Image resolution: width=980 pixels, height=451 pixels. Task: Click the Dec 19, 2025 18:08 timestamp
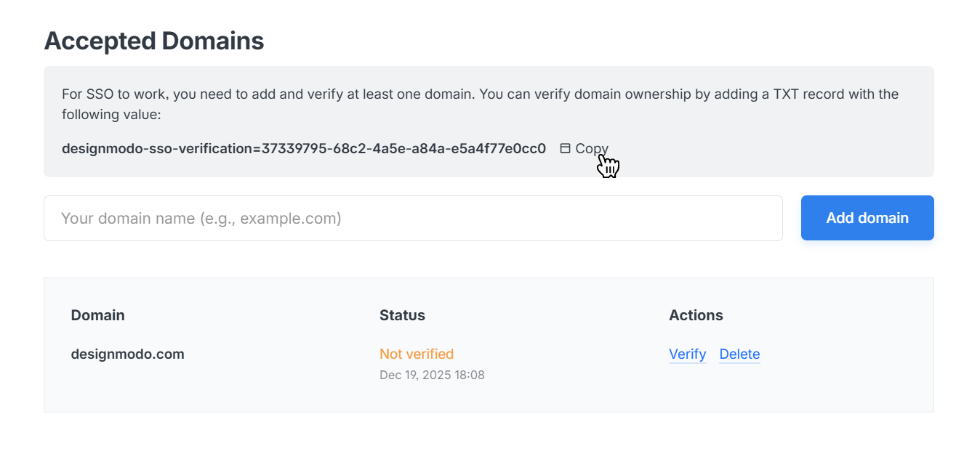(432, 375)
